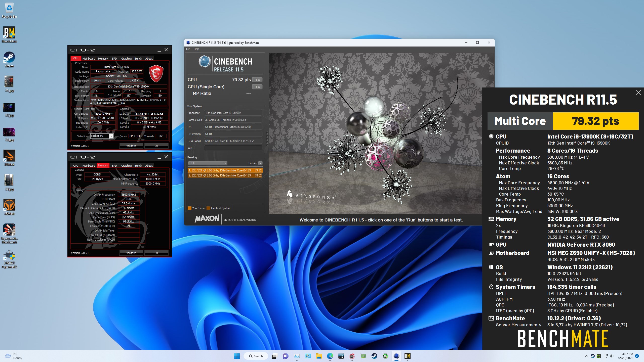Open Microsoft Edge from the taskbar

(330, 356)
